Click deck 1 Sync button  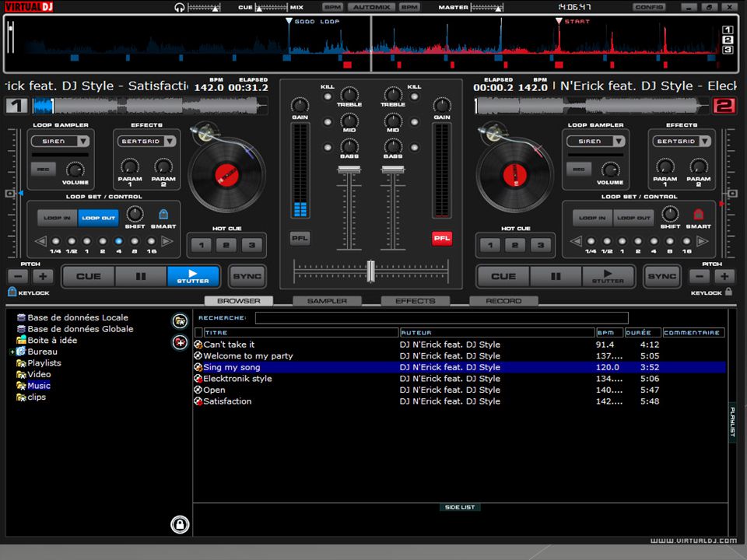[247, 276]
